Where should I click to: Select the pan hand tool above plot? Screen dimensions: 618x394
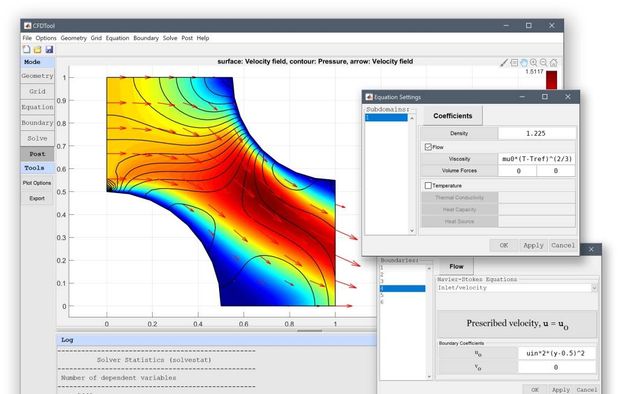click(524, 63)
